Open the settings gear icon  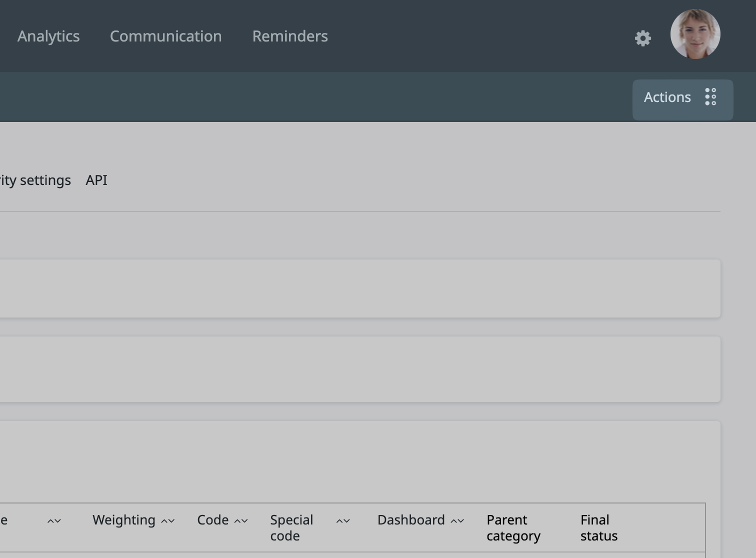[x=642, y=38]
